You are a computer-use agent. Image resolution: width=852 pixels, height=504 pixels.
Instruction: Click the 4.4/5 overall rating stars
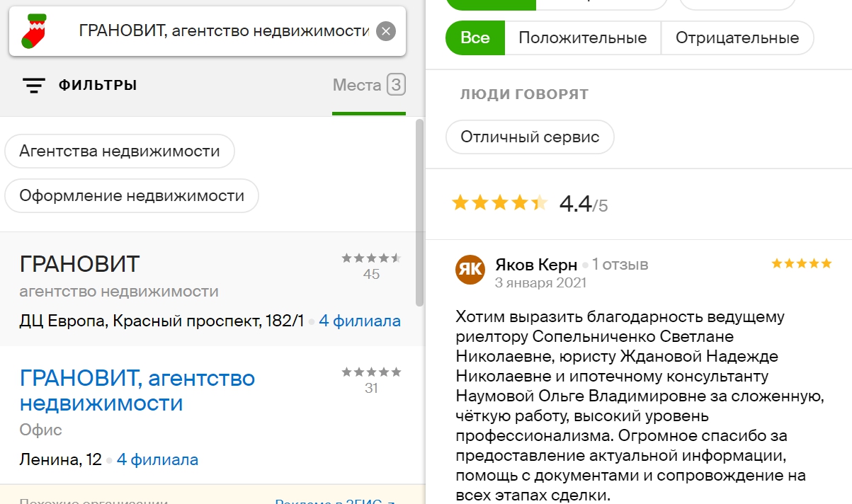[x=500, y=203]
